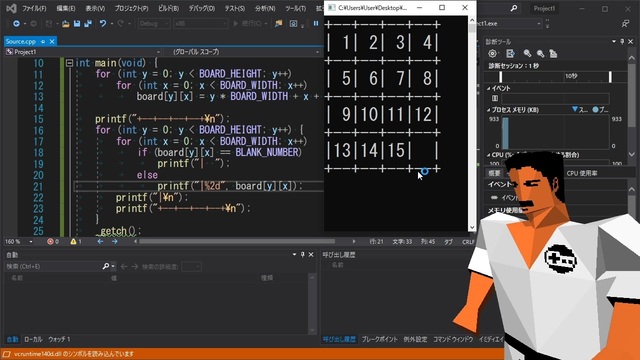640x360 pixels.
Task: Click the Continue debug button
Action: (x=248, y=24)
